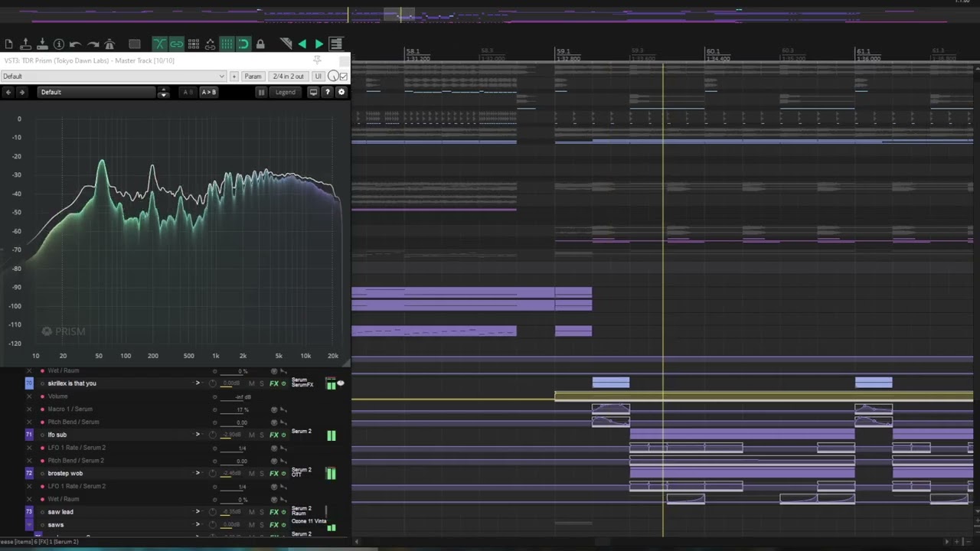Pause the Prism analyzer display
This screenshot has width=980, height=551.
point(261,93)
